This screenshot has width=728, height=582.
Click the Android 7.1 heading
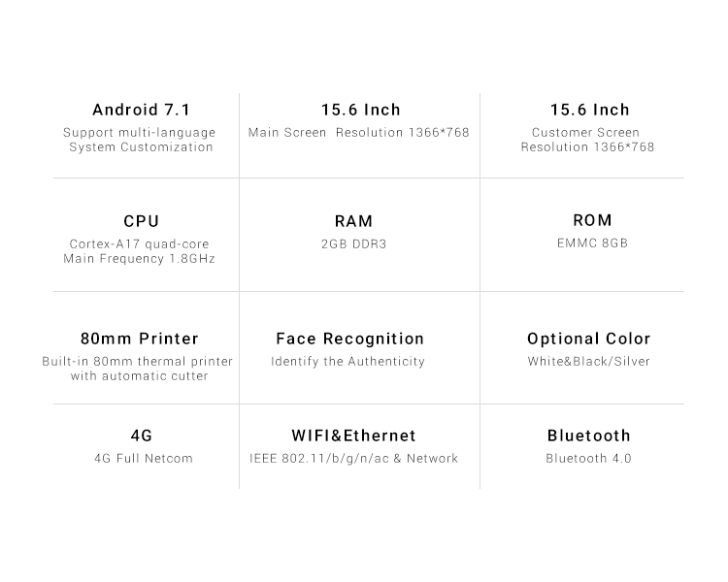(141, 110)
